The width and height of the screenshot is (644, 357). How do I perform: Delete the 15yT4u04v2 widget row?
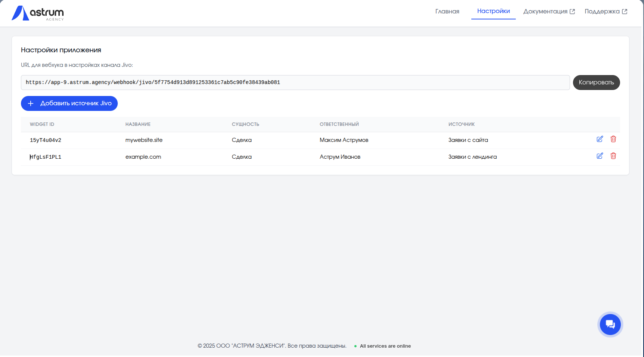pyautogui.click(x=613, y=139)
